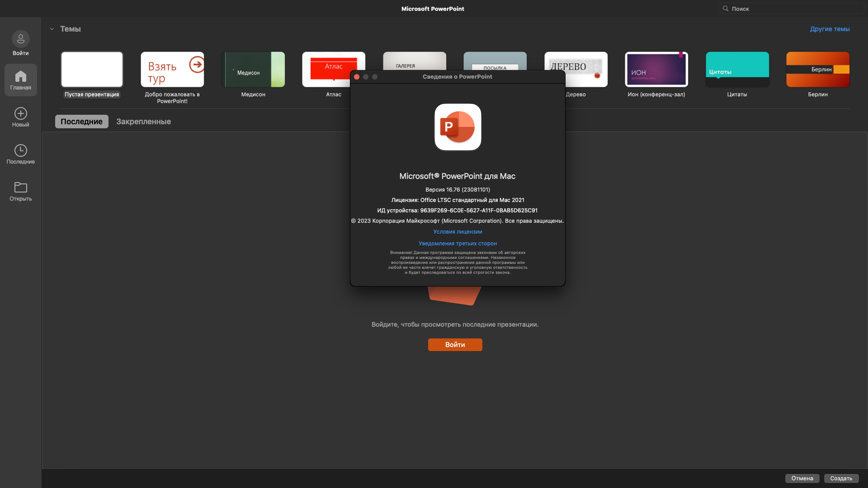Select the Пустая презентация thumbnail
The image size is (868, 488).
[x=92, y=70]
